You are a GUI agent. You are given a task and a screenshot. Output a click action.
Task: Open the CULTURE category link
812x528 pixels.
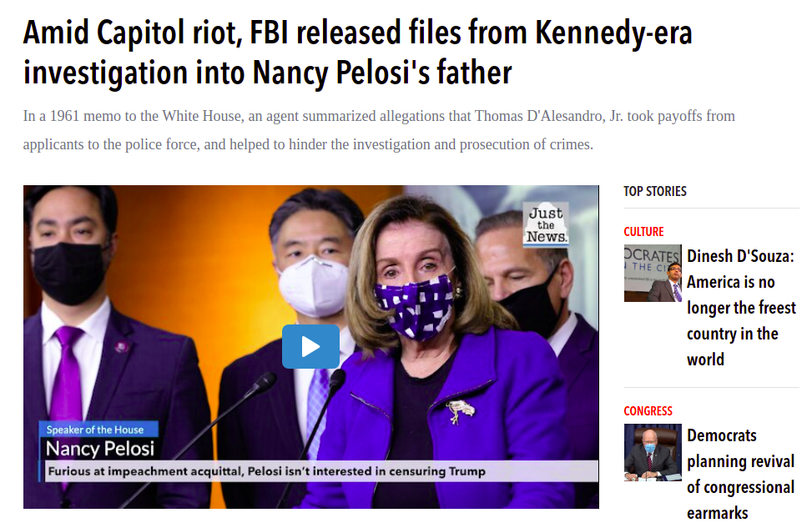tap(643, 231)
